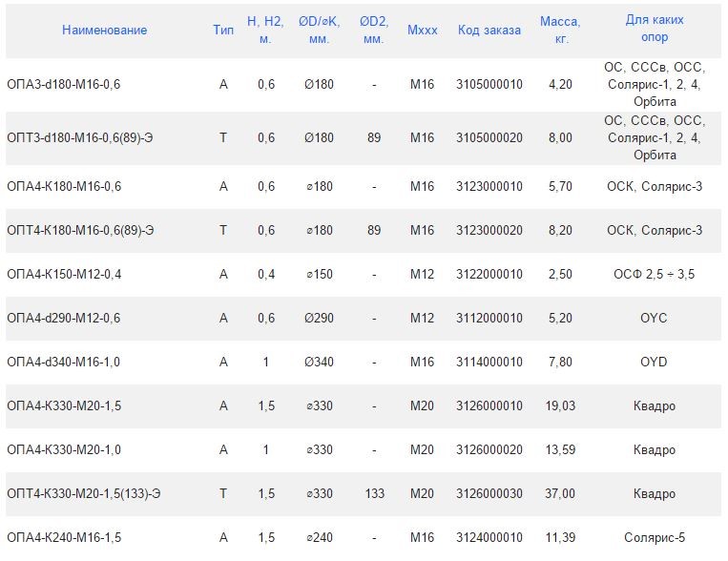The height and width of the screenshot is (561, 728).
Task: Select product ОПТ4-К180-М16-0,6(89)-Э
Action: [80, 230]
